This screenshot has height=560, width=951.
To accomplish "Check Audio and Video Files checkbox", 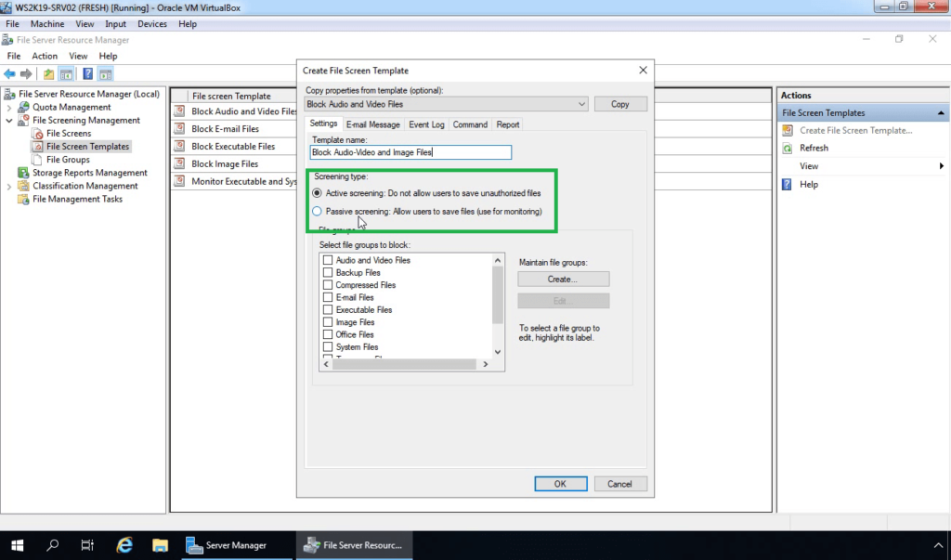I will point(328,260).
